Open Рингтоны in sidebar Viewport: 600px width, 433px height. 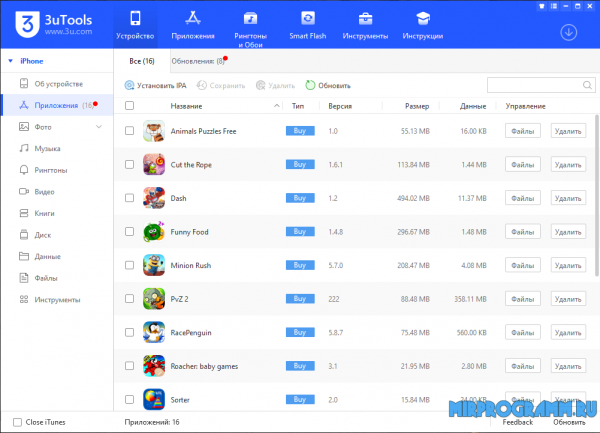click(57, 170)
